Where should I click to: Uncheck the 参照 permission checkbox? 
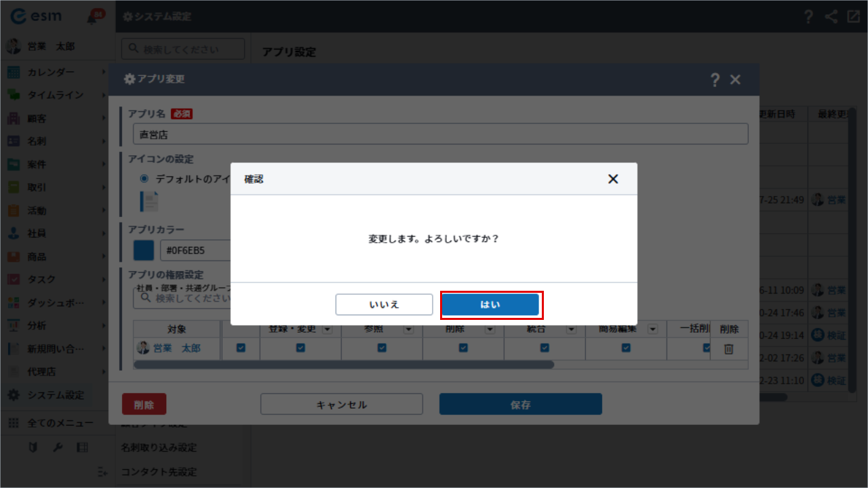tap(382, 348)
